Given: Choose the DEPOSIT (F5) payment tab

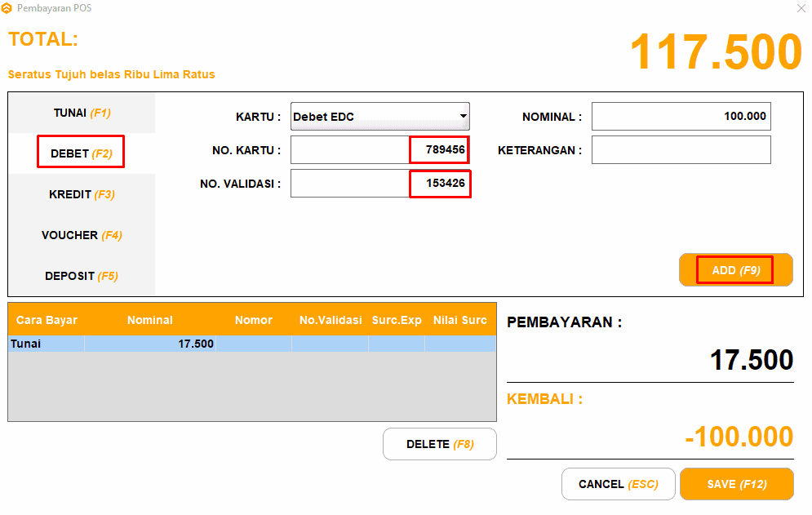Looking at the screenshot, I should [82, 276].
